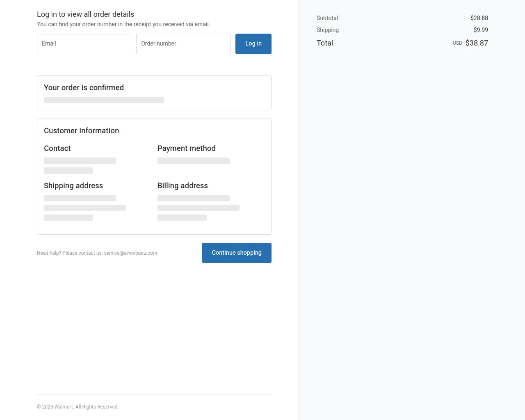Click the Payment method label

coord(186,148)
